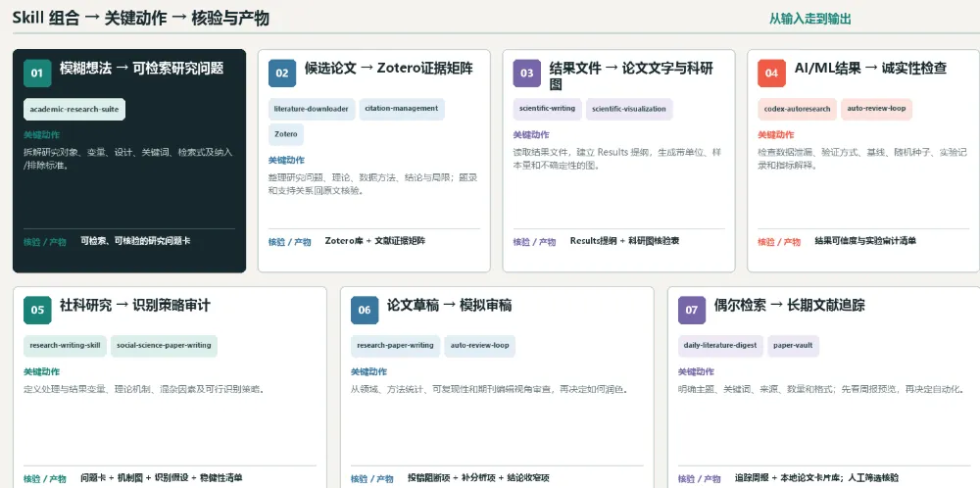
Task: Click '关键动作' label in card 06
Action: (x=368, y=371)
